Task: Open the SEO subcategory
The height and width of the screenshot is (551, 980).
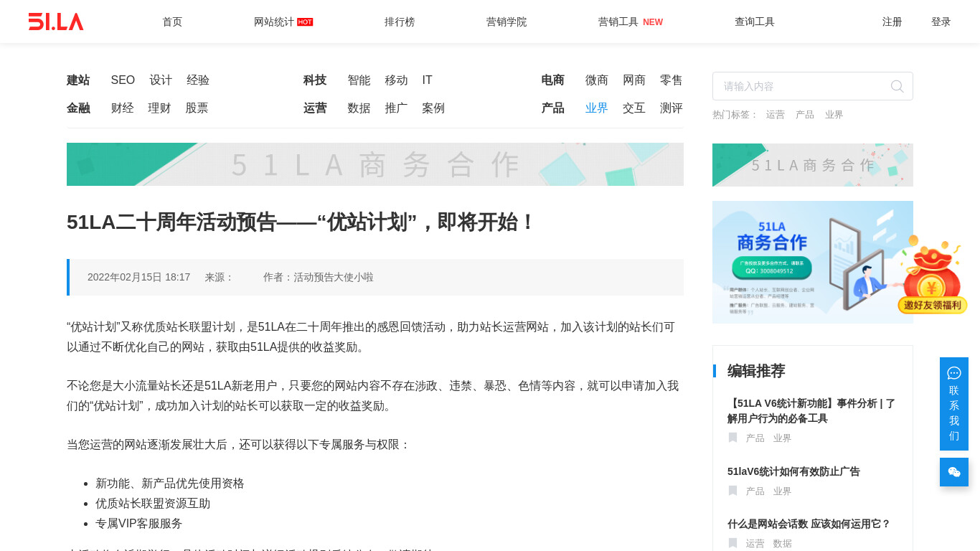Action: pos(123,80)
